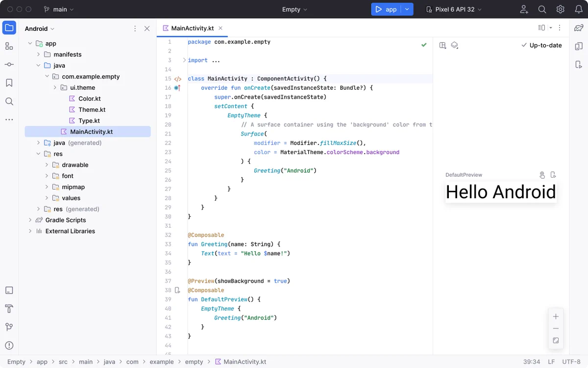Show more tool windows ellipsis
Viewport: 588px width, 368px height.
coord(9,119)
